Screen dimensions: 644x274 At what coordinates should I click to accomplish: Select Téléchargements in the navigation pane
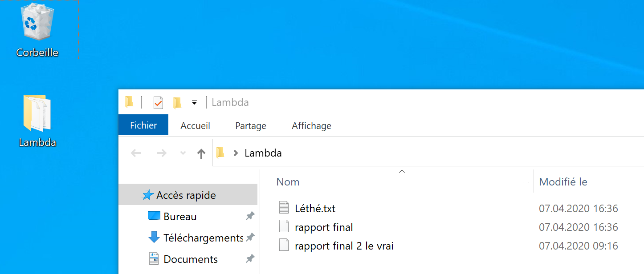[x=203, y=238]
